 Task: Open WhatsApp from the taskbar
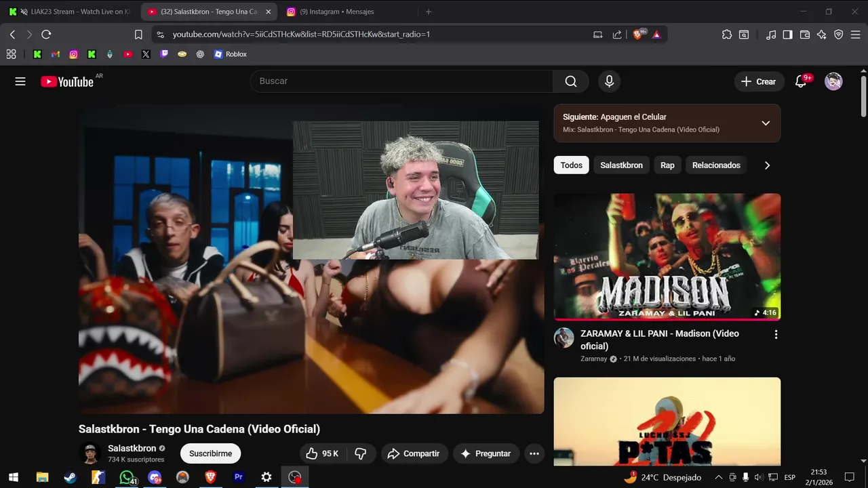click(x=127, y=477)
